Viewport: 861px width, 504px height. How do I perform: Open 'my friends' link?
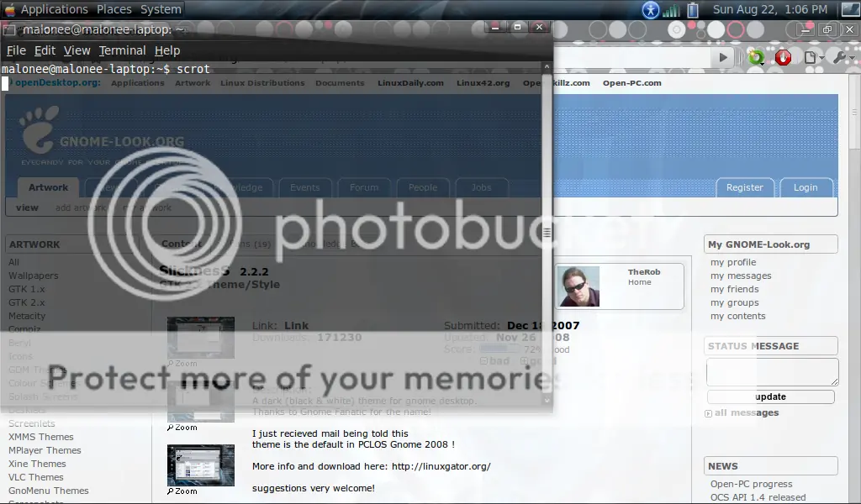pyautogui.click(x=735, y=290)
